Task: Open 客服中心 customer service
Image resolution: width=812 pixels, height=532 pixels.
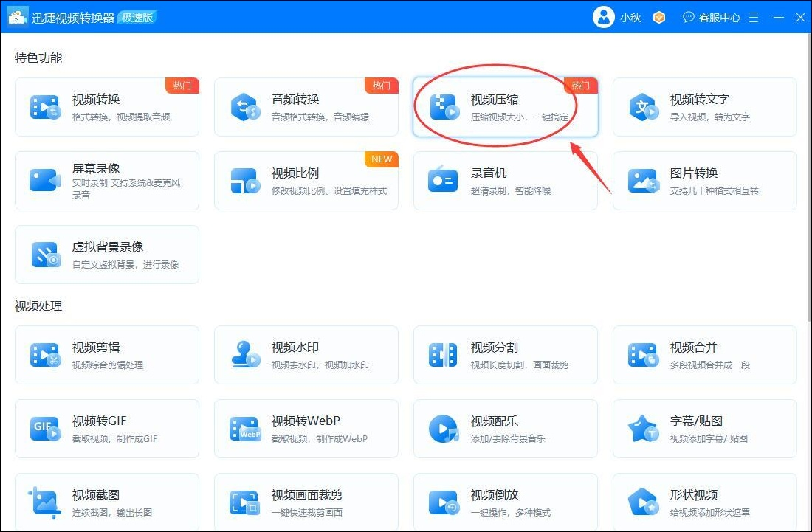Action: (712, 18)
